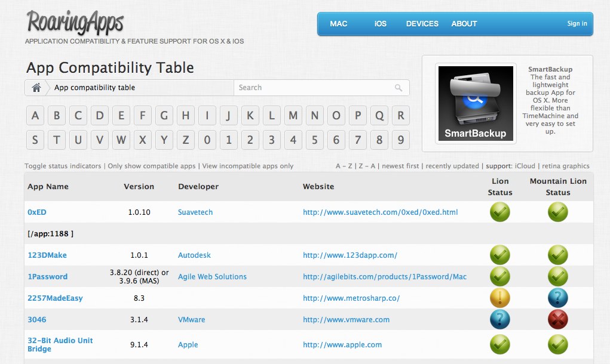Click 32-Bit Audio Unit Bridge Mountain Lion check

[x=558, y=344]
